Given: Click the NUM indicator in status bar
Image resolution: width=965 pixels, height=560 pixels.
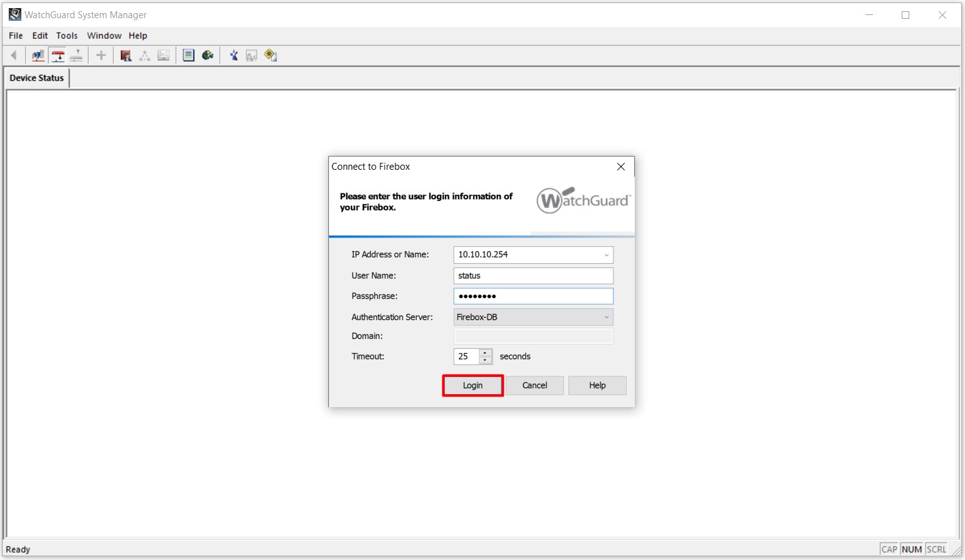Looking at the screenshot, I should point(912,549).
